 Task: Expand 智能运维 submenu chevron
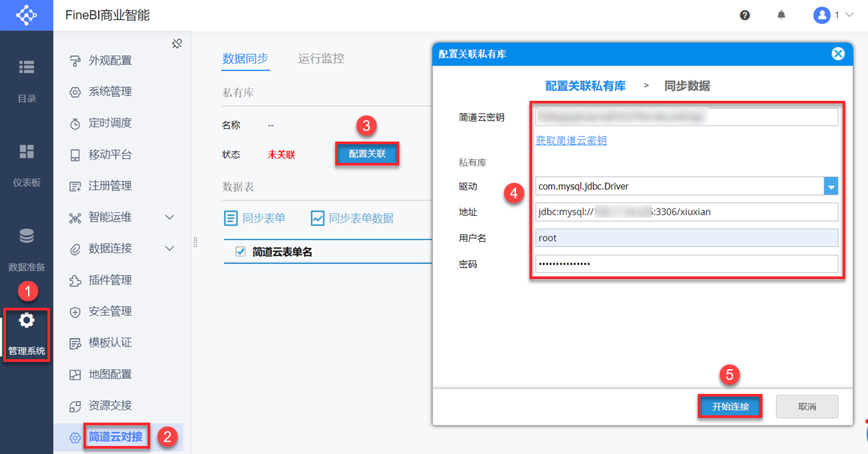[x=170, y=218]
